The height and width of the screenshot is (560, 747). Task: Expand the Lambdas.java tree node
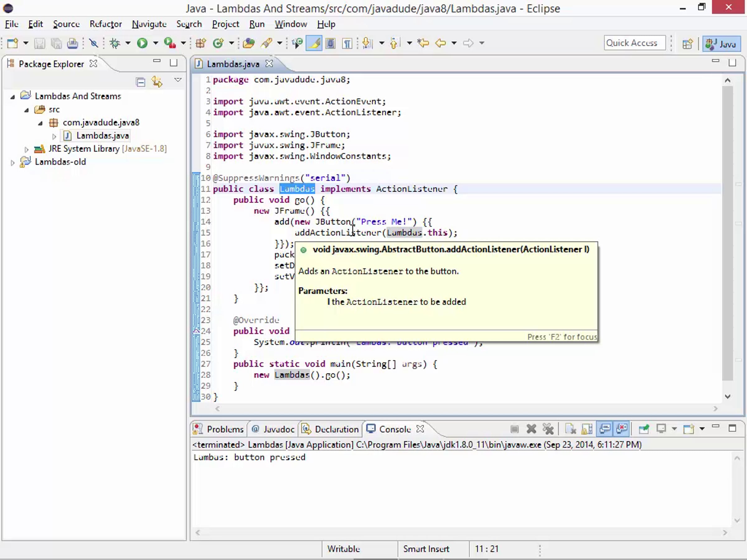point(54,137)
